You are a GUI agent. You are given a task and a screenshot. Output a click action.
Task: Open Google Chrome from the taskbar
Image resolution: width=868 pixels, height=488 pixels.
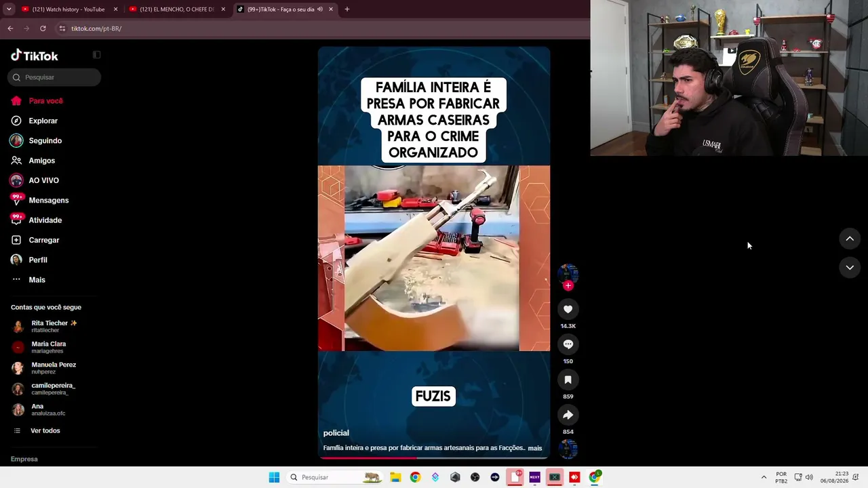(415, 477)
